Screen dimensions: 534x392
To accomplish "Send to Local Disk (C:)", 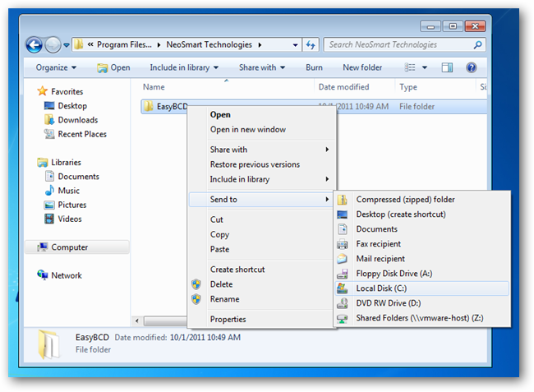I will click(x=422, y=288).
